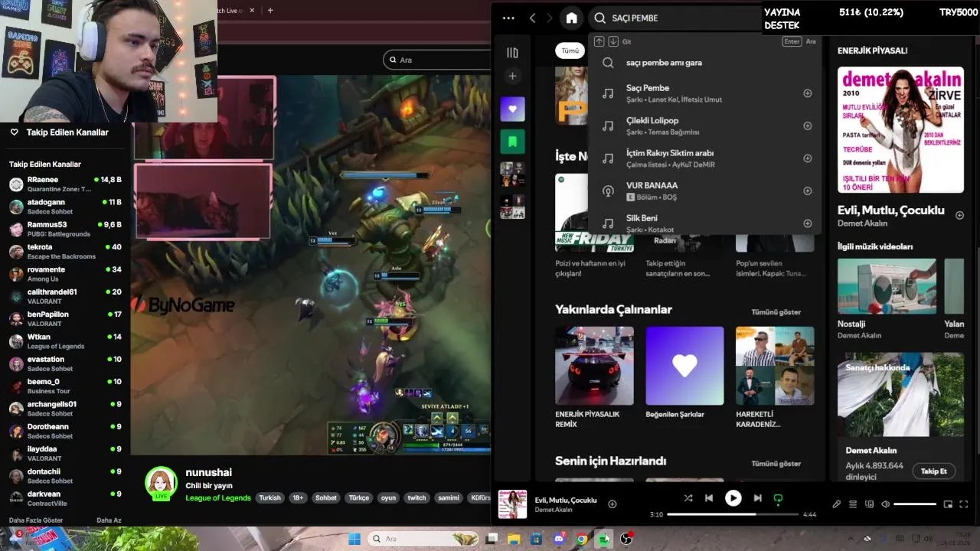Open Rammus53 channel in Twitch sidebar
Viewport: 980px width, 551px height.
point(65,229)
